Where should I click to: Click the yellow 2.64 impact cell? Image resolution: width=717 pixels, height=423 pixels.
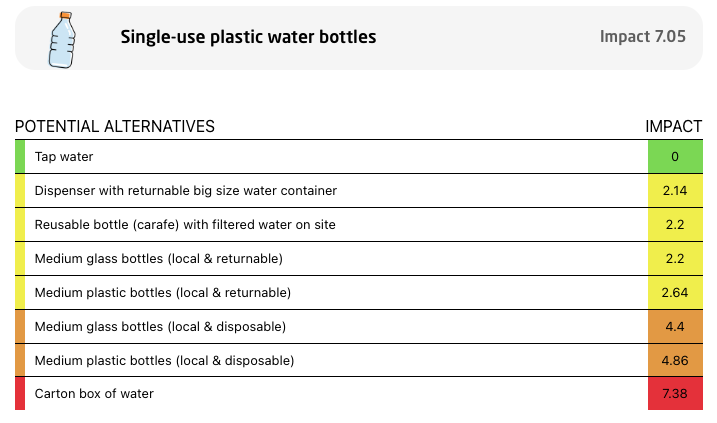[x=675, y=293]
